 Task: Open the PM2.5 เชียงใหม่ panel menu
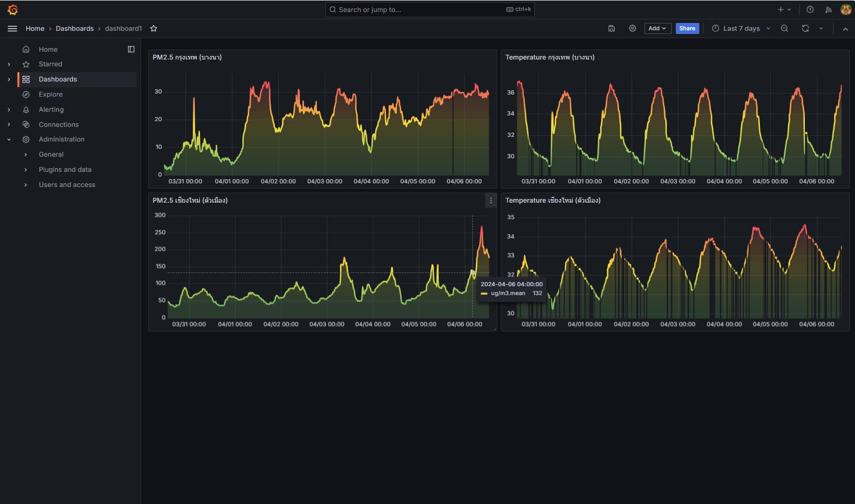pos(490,200)
